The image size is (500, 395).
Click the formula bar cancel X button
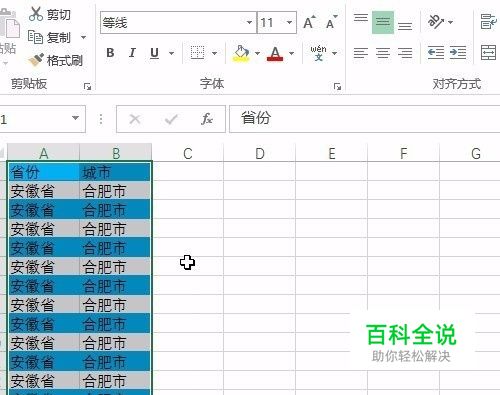(135, 119)
